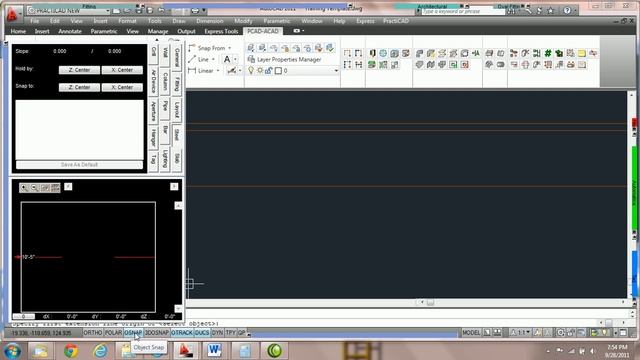Open Internet Explorer from the taskbar
The height and width of the screenshot is (360, 640).
point(100,351)
